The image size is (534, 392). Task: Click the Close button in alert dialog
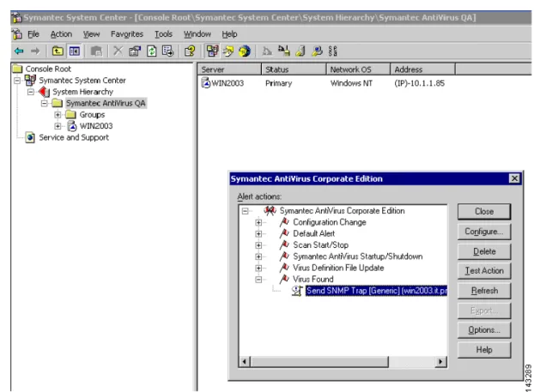click(484, 212)
